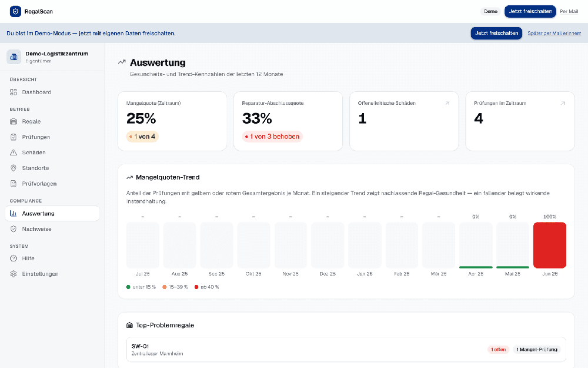Click the Dashboard grid icon in sidebar

tap(14, 92)
